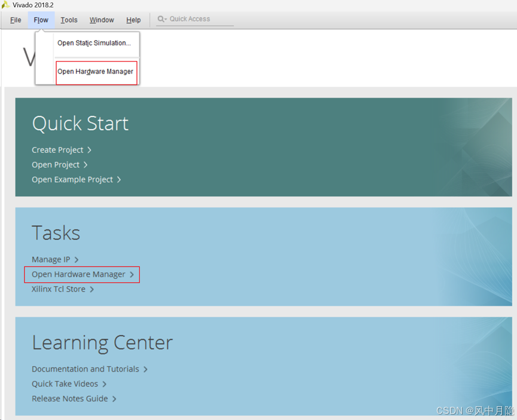Click the Xilinx Tcl Store link

(59, 289)
